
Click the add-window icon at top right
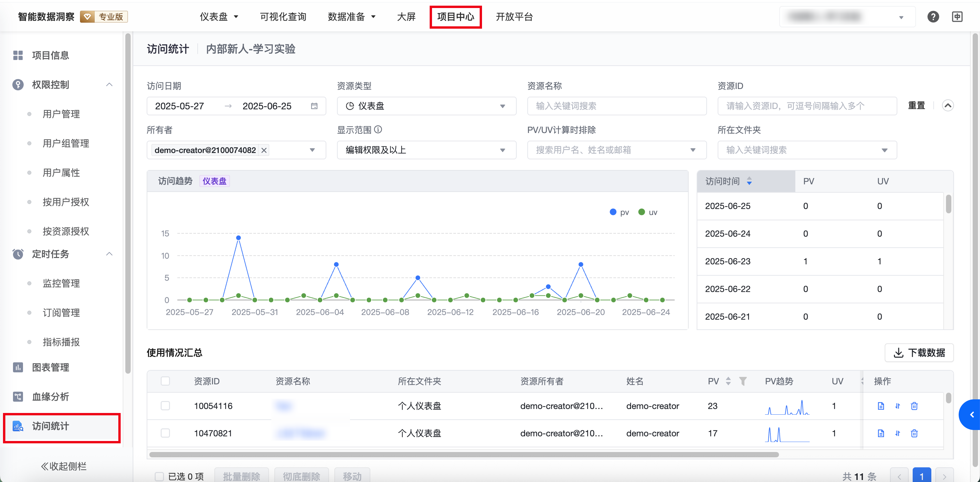click(x=957, y=17)
